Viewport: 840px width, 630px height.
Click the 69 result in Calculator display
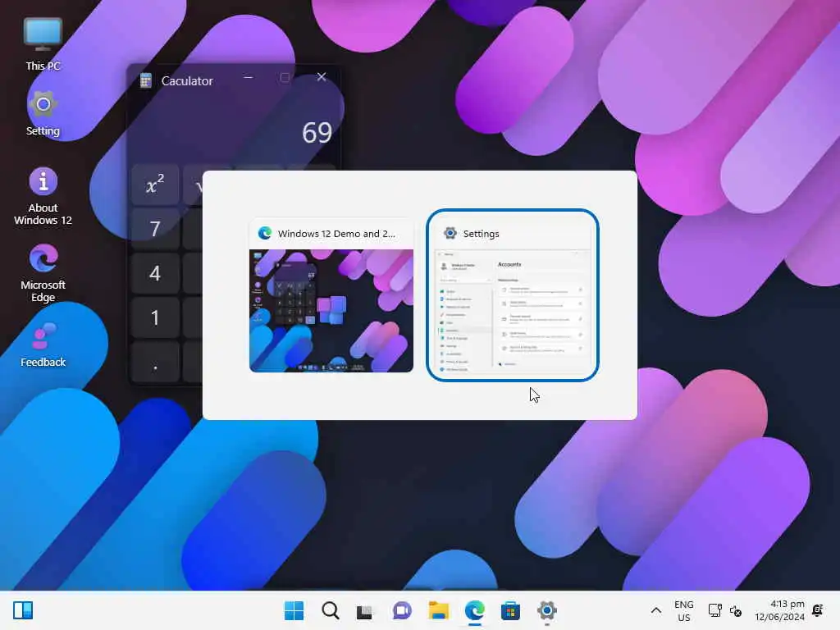(317, 132)
